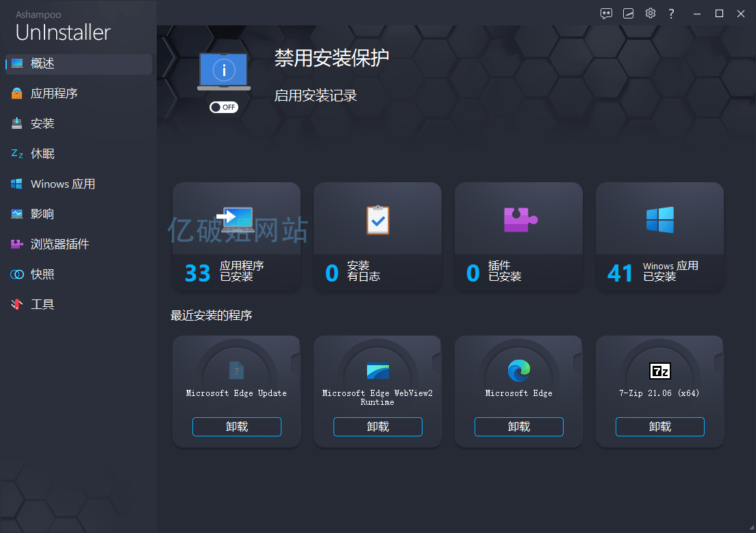Click the clipboard 安装 有日志 tile
Screen dimensions: 756x533
[377, 236]
